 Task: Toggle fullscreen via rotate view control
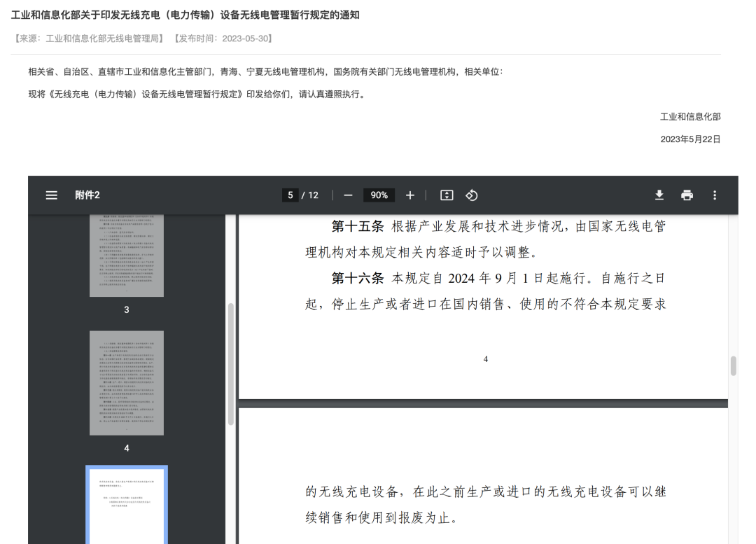[x=472, y=195]
